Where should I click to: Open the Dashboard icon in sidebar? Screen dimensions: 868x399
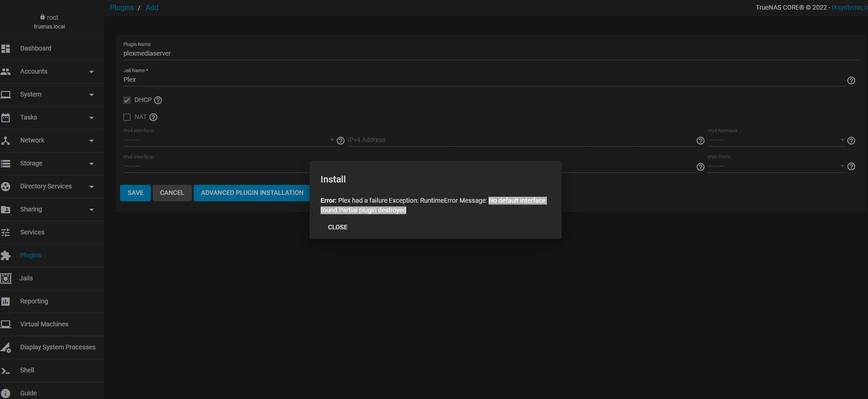pyautogui.click(x=6, y=48)
